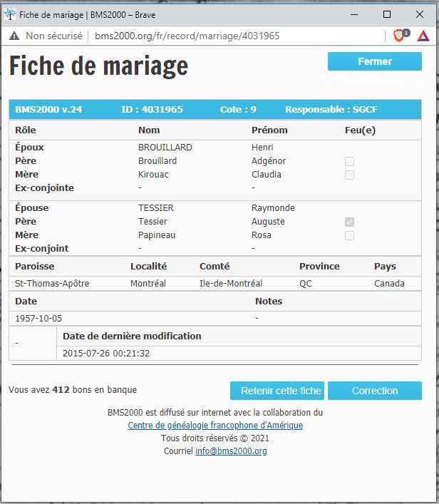This screenshot has width=439, height=504.
Task: Maximize the Brave popup window
Action: 387,14
